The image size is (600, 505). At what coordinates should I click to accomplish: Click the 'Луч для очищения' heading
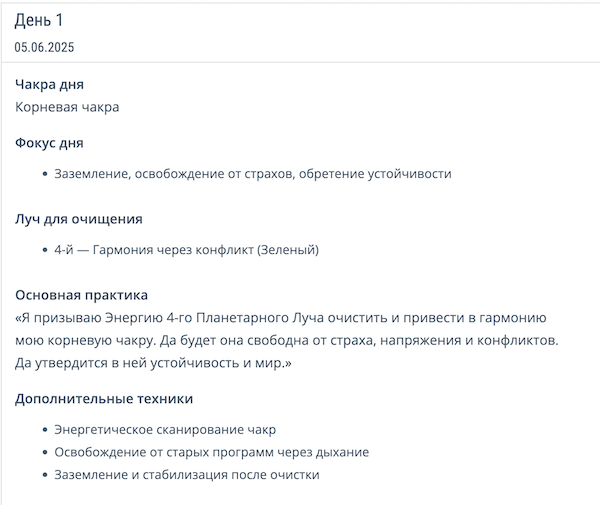[79, 219]
